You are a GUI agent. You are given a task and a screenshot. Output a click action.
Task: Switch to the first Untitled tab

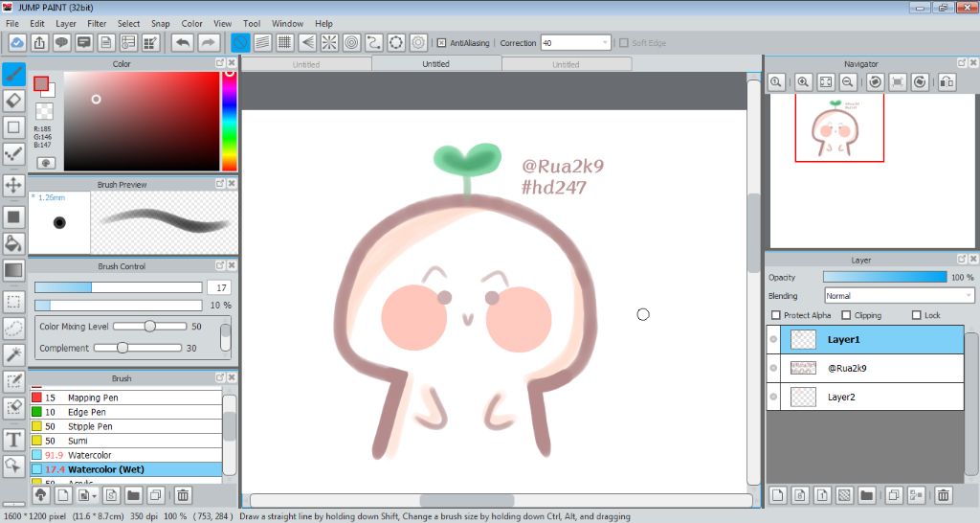click(306, 64)
